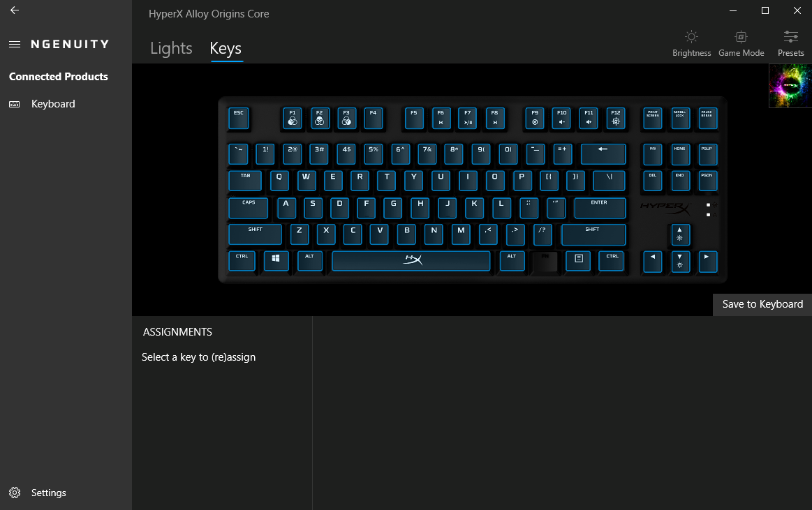The image size is (812, 510).
Task: Select the rainbow preset thumbnail
Action: (x=790, y=86)
